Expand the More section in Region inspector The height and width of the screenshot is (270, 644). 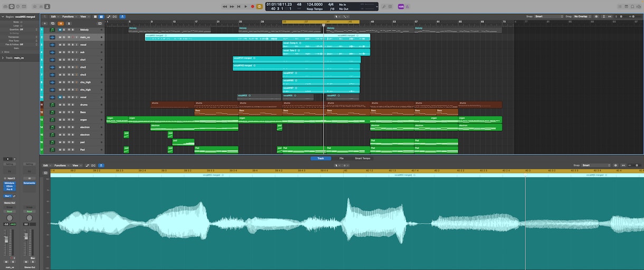pyautogui.click(x=2, y=52)
